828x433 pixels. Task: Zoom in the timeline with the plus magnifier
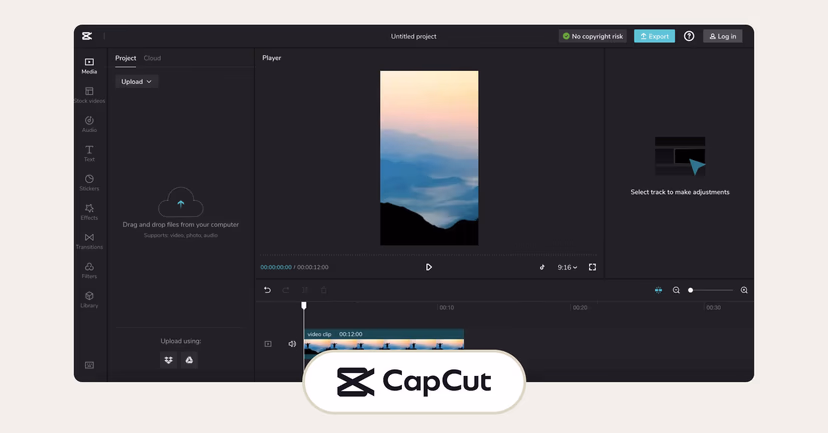(744, 290)
